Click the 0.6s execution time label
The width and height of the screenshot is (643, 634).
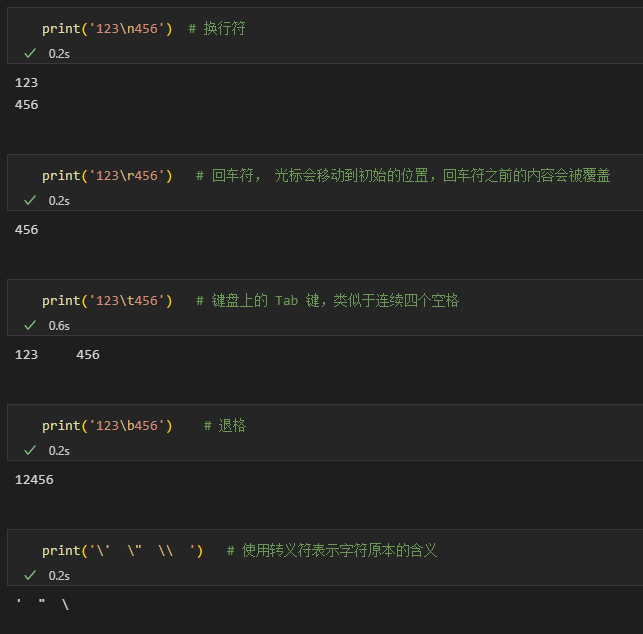[59, 326]
